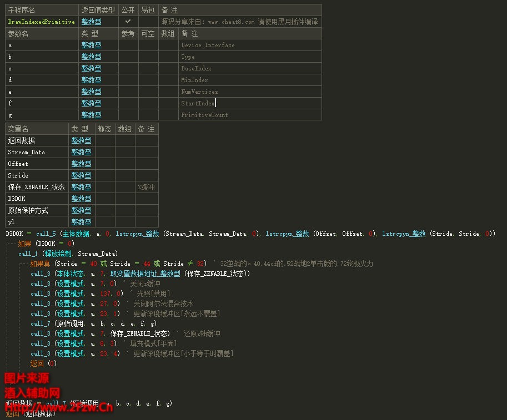Viewport: 507px width, 420px height.
Task: Select parameter name f
Action: 10,103
